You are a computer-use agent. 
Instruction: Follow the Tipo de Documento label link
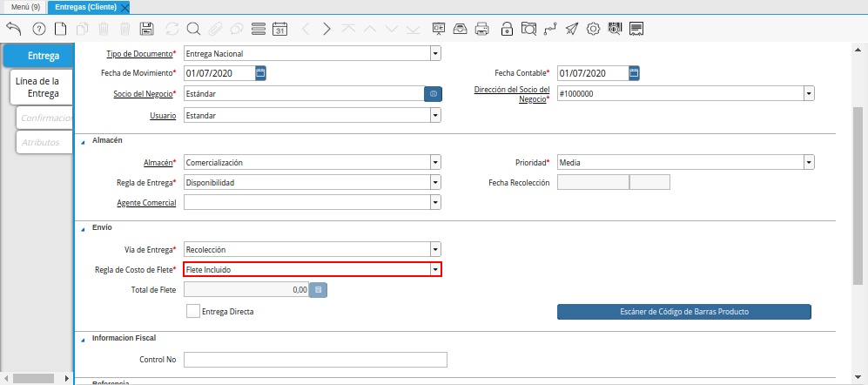[x=139, y=54]
